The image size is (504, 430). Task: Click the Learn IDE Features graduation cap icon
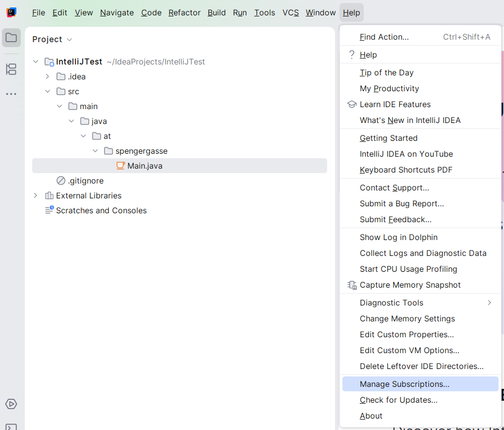pyautogui.click(x=352, y=105)
